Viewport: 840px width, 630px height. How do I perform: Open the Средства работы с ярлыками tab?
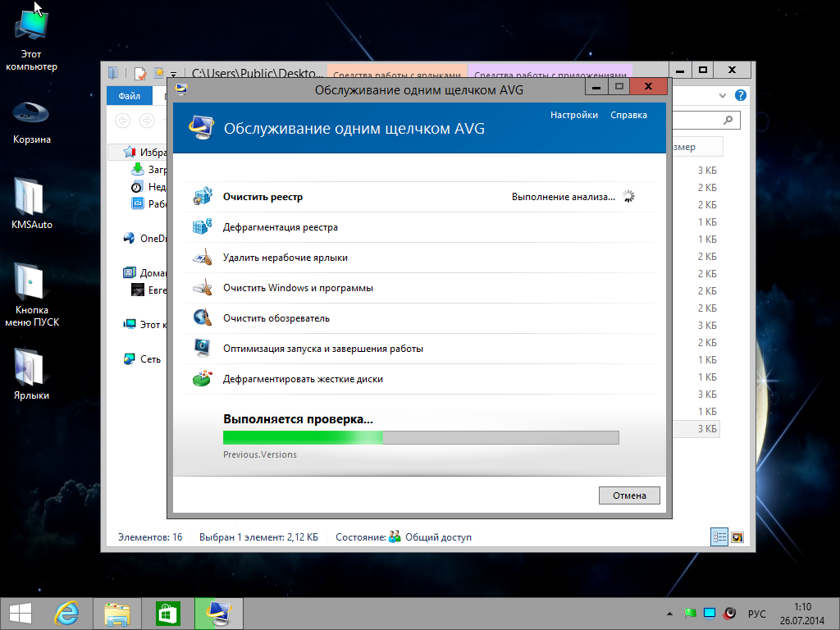pos(396,72)
